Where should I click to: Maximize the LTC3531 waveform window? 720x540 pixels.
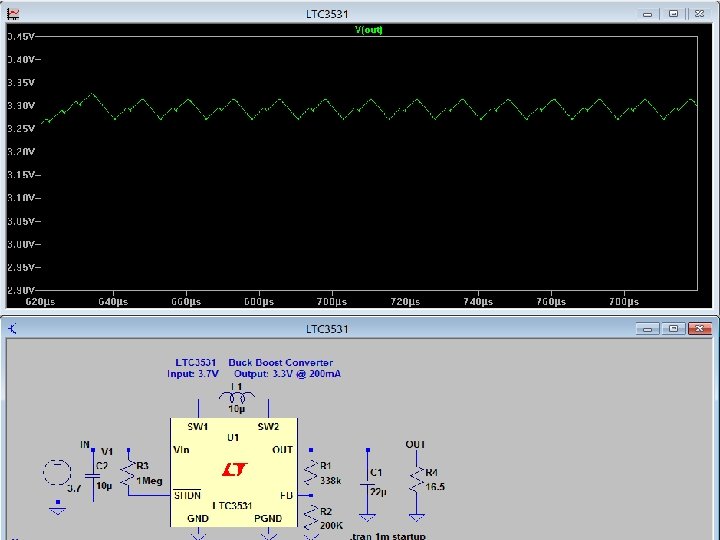click(673, 14)
